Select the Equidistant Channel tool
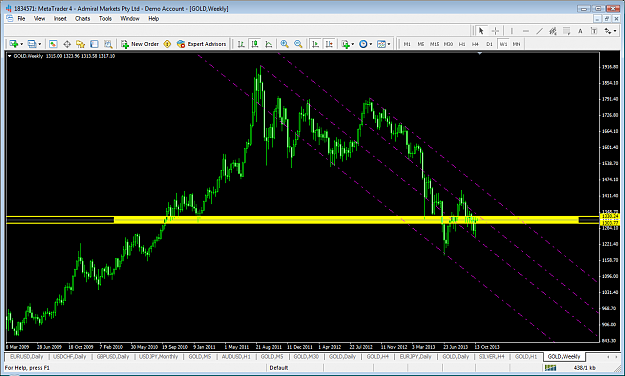 click(x=553, y=31)
